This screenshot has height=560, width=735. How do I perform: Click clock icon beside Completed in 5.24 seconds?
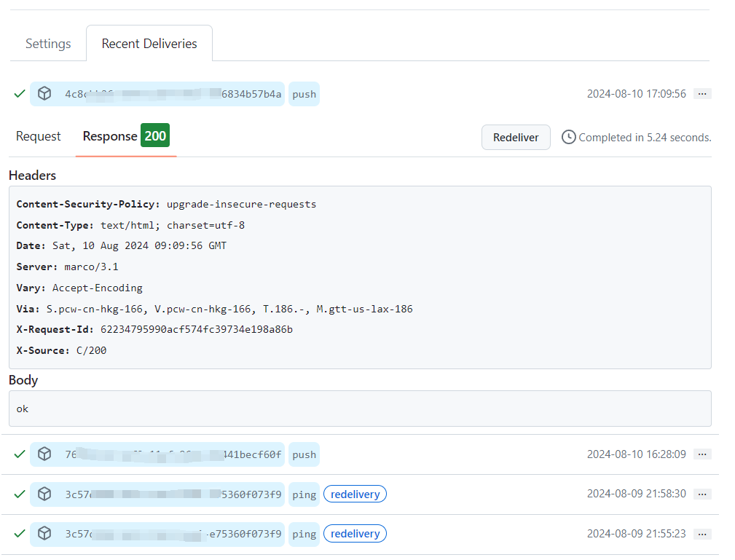pyautogui.click(x=568, y=137)
